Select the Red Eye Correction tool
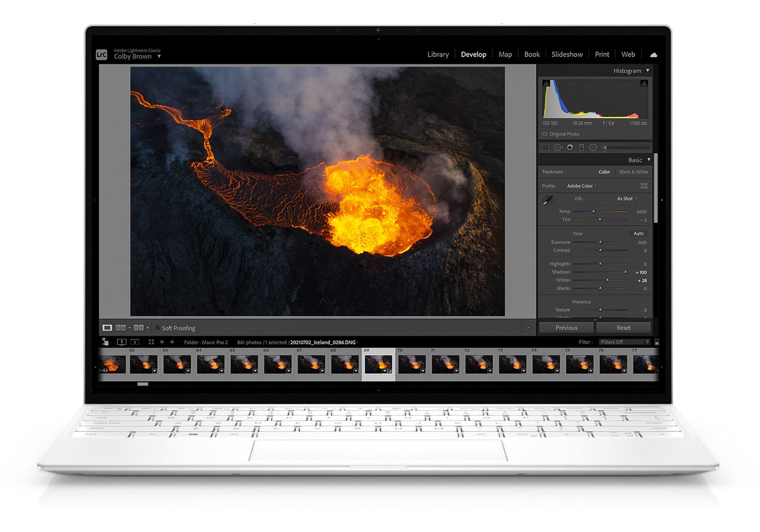Image resolution: width=760 pixels, height=532 pixels. (569, 147)
